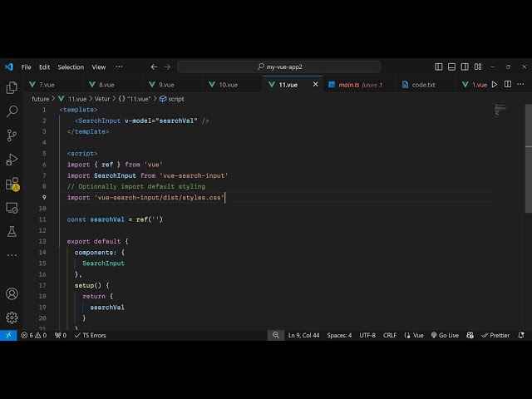Image resolution: width=532 pixels, height=399 pixels.
Task: Open the Accounts menu icon
Action: tap(12, 293)
